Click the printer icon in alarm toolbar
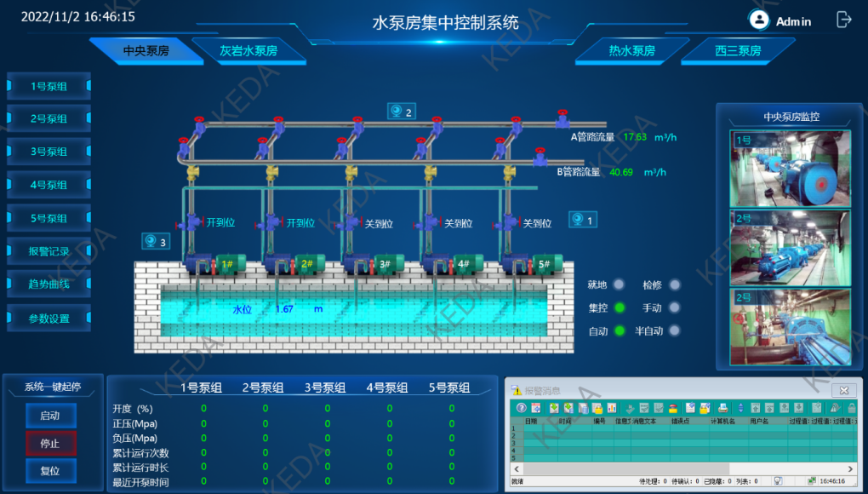This screenshot has height=494, width=868. (722, 408)
